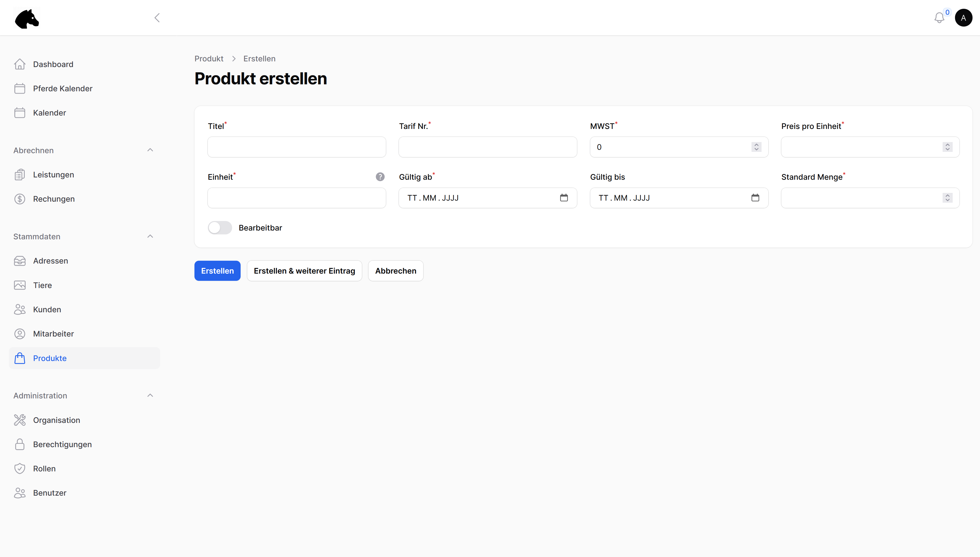Screen dimensions: 980x557
Task: Click the Leistungen clipboard icon
Action: click(20, 174)
